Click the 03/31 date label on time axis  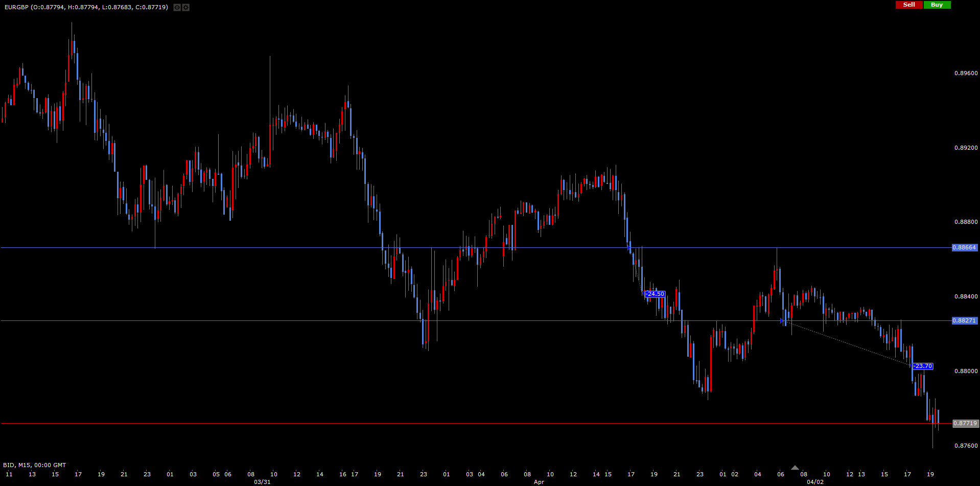262,482
